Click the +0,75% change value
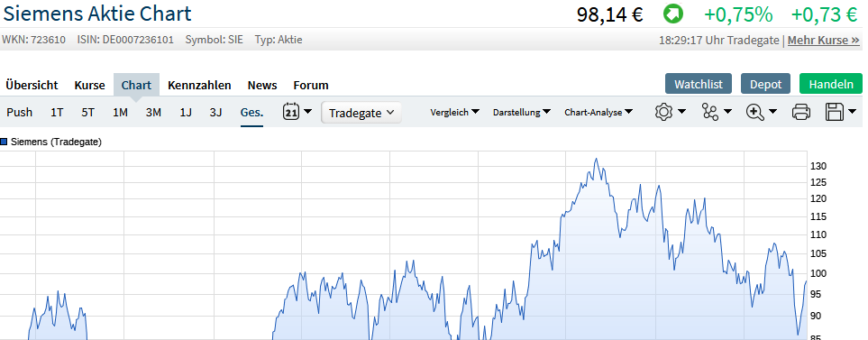The width and height of the screenshot is (868, 340). (738, 14)
